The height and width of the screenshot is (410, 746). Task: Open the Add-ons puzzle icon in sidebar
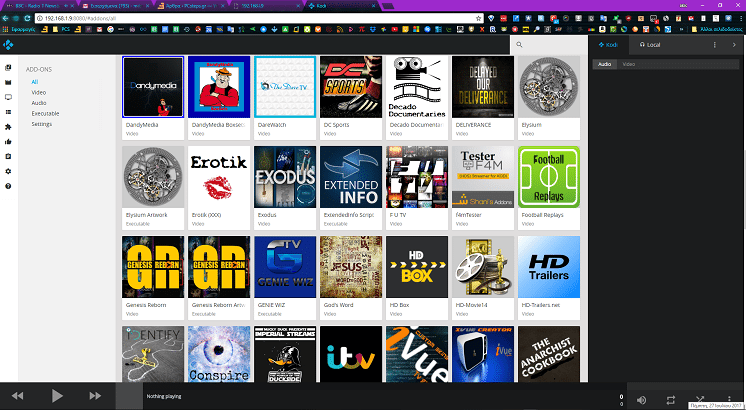tap(8, 127)
